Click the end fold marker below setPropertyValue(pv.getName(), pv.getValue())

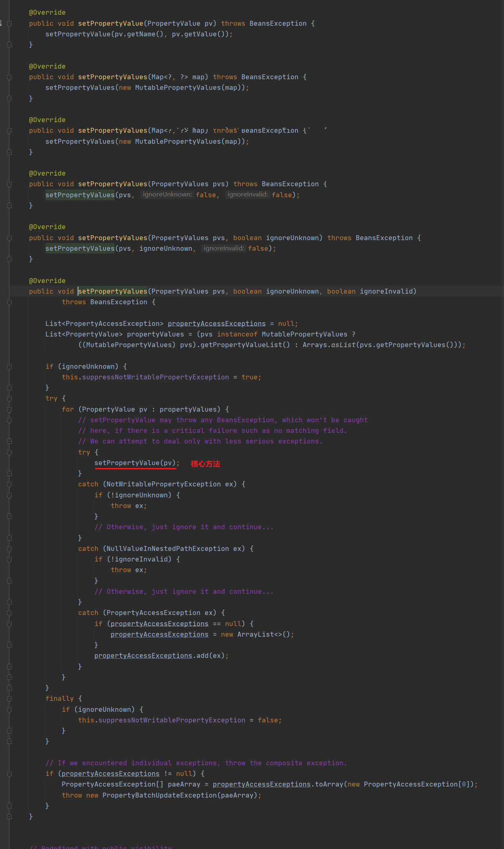point(9,45)
